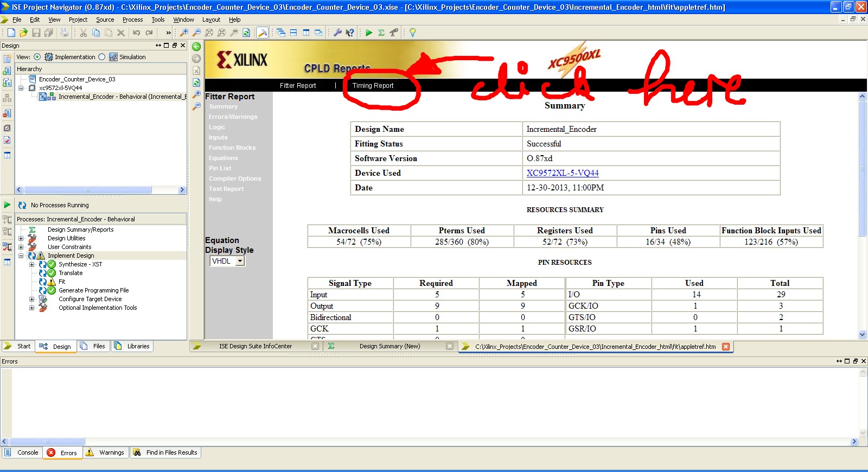Switch to the Console tab
This screenshot has height=472, width=868.
click(22, 452)
